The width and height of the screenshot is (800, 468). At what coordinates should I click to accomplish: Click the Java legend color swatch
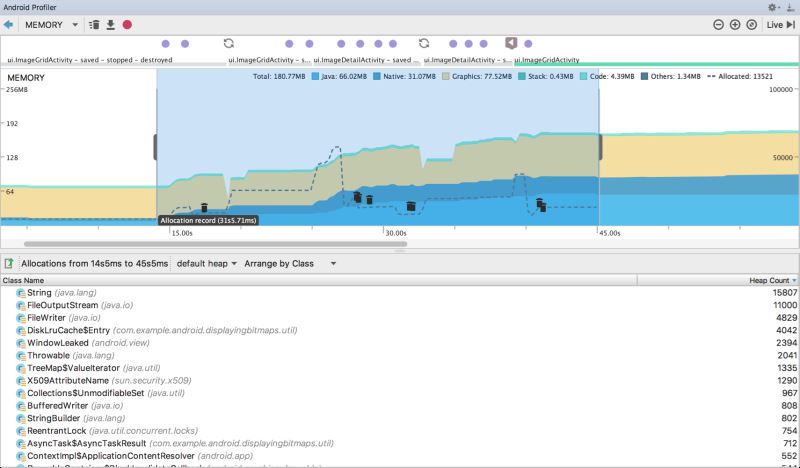tap(315, 77)
